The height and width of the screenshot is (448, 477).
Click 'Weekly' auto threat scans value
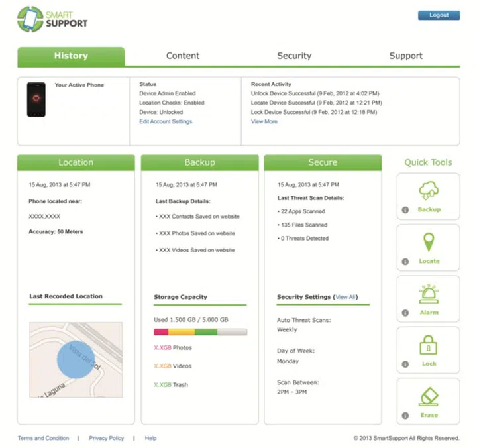click(287, 329)
